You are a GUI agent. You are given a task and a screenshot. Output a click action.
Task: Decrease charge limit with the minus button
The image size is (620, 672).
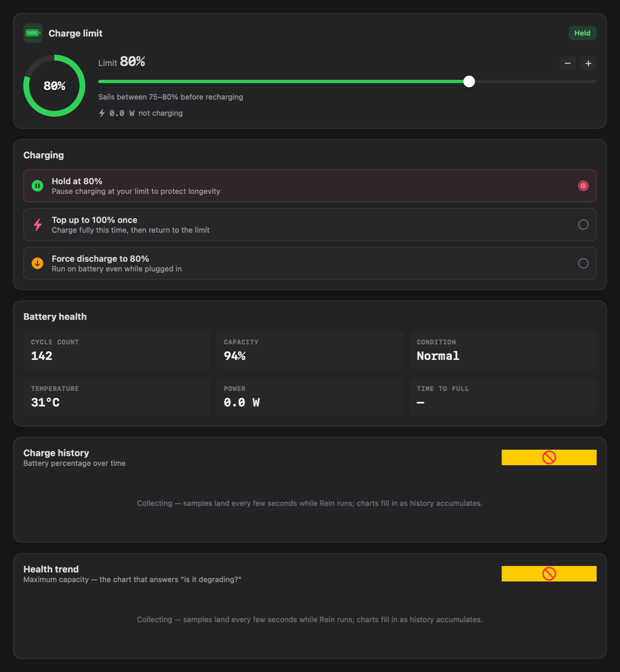(568, 63)
